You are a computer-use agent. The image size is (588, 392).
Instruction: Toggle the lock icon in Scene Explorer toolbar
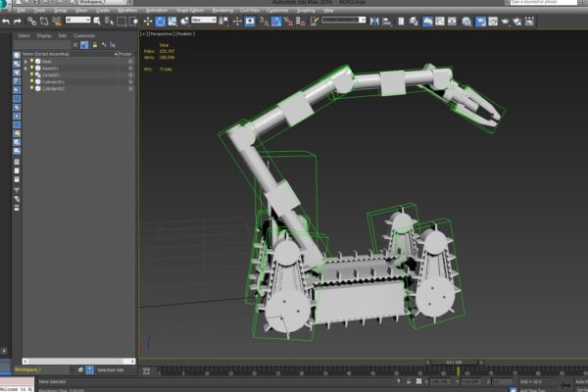(95, 45)
